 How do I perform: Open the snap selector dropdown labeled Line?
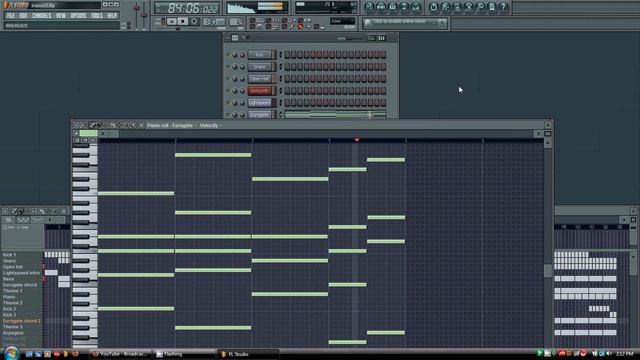pos(342,21)
